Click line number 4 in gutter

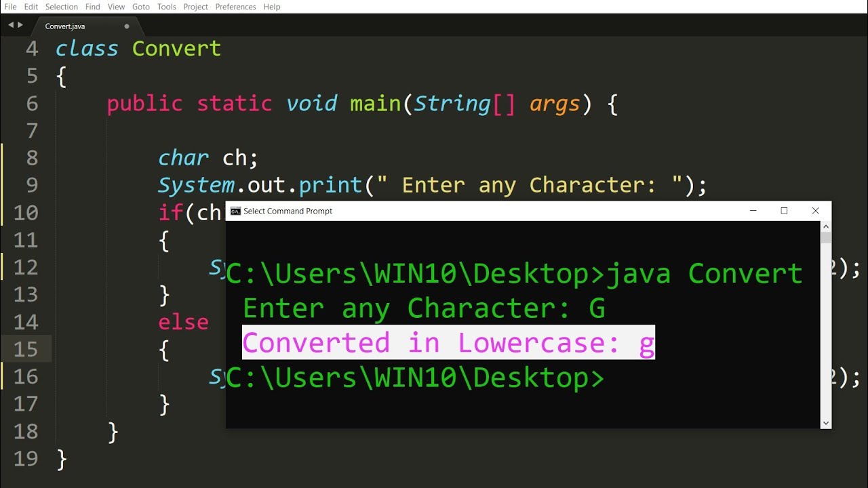32,49
